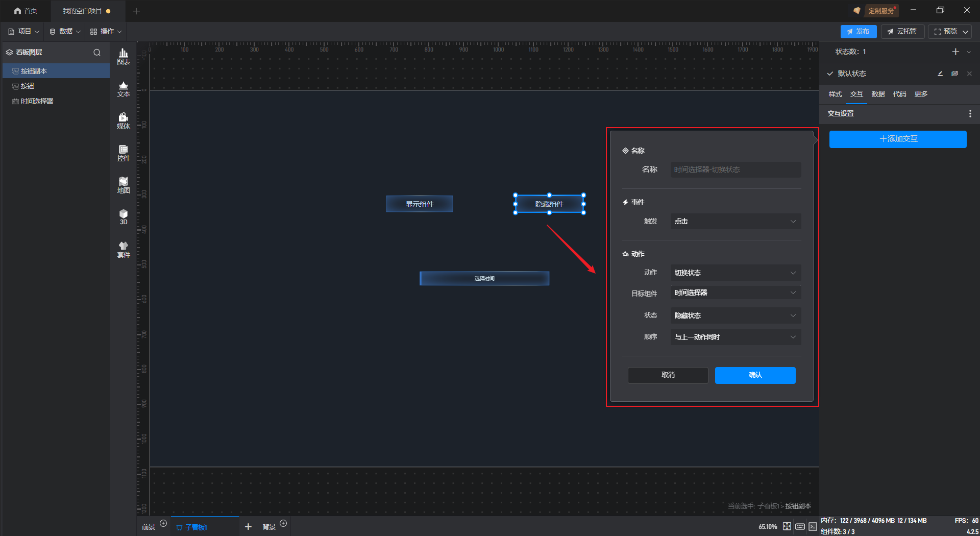This screenshot has height=536, width=980.
Task: Click the add state plus icon
Action: (955, 52)
